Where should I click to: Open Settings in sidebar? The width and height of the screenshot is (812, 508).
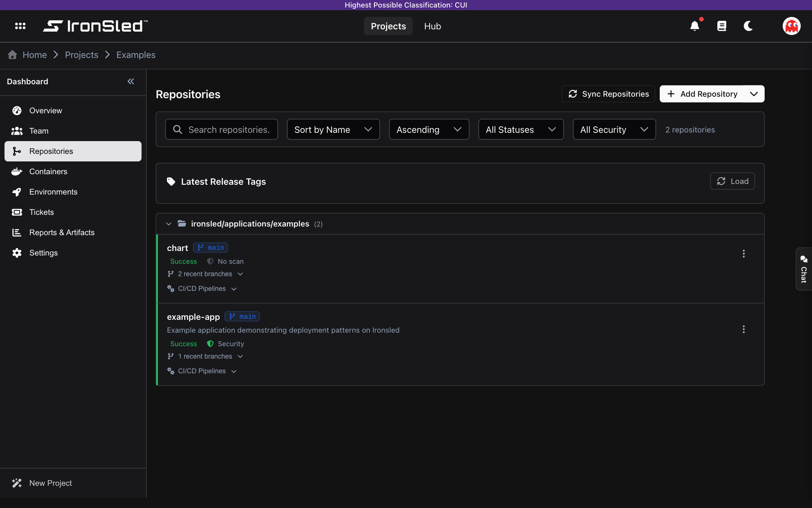[73, 253]
